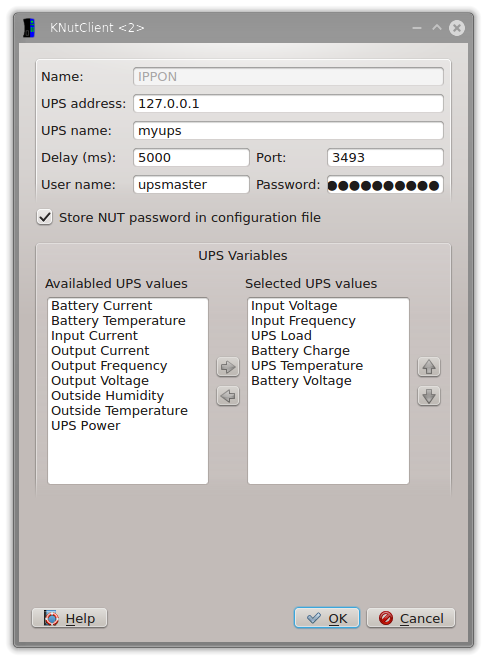Open Help for this dialog

[70, 618]
